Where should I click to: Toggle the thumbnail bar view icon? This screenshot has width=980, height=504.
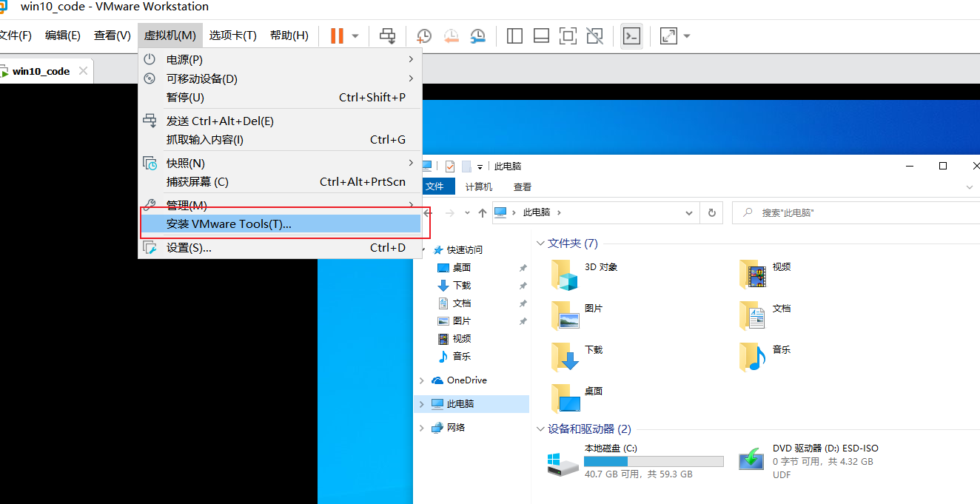pyautogui.click(x=541, y=36)
